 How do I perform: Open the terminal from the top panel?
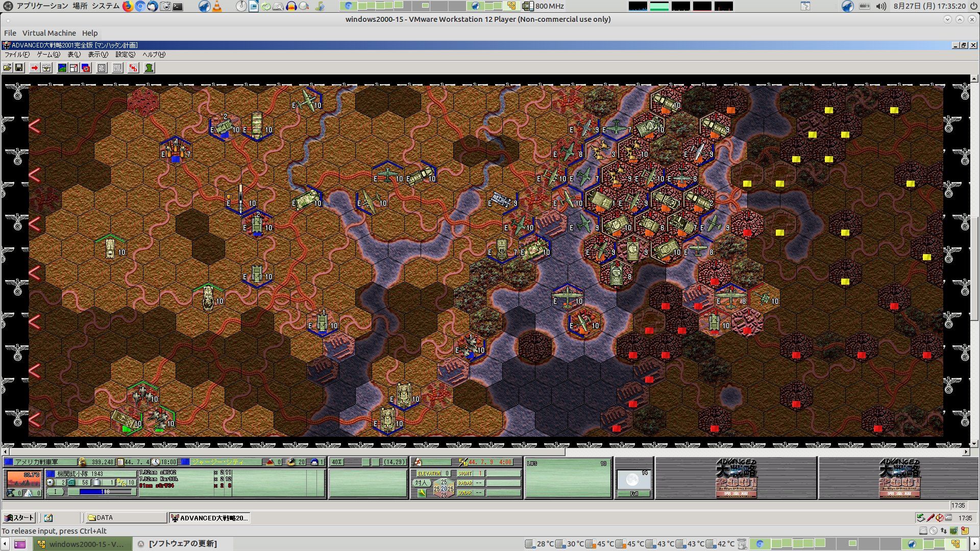[x=178, y=6]
